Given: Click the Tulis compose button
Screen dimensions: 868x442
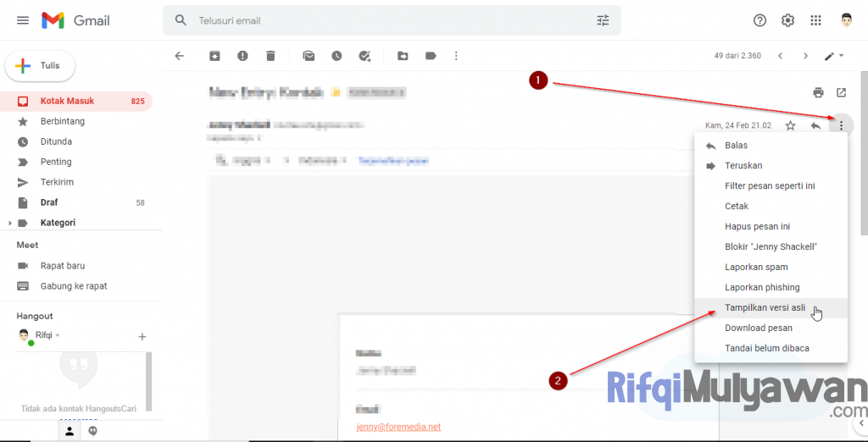Looking at the screenshot, I should pos(40,66).
